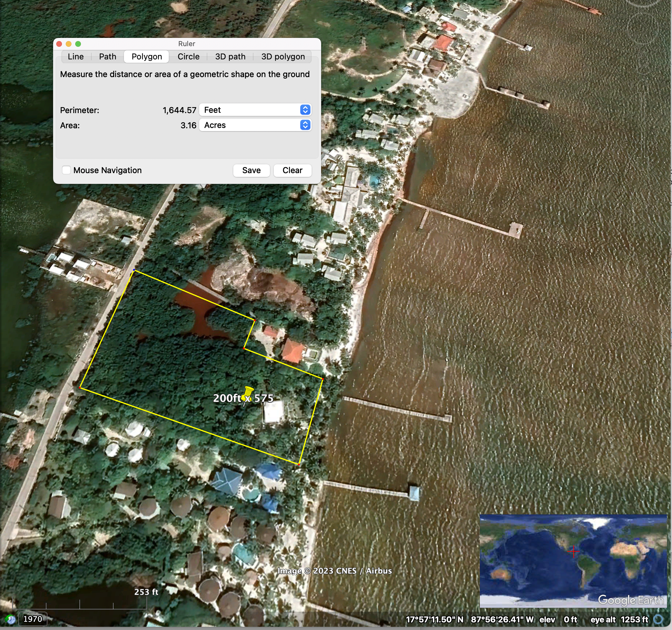The image size is (672, 630).
Task: Click the Image © 2023 CNES / Airbus attribution
Action: tap(335, 571)
